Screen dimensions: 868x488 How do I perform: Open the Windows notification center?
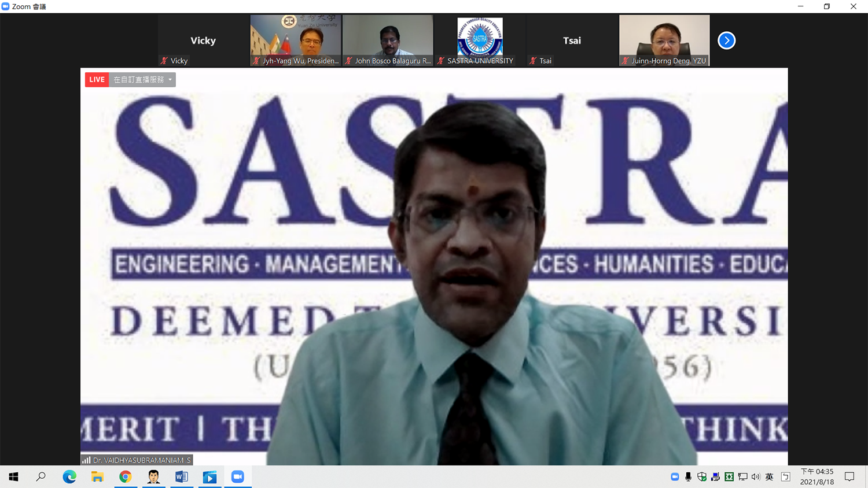coord(849,477)
